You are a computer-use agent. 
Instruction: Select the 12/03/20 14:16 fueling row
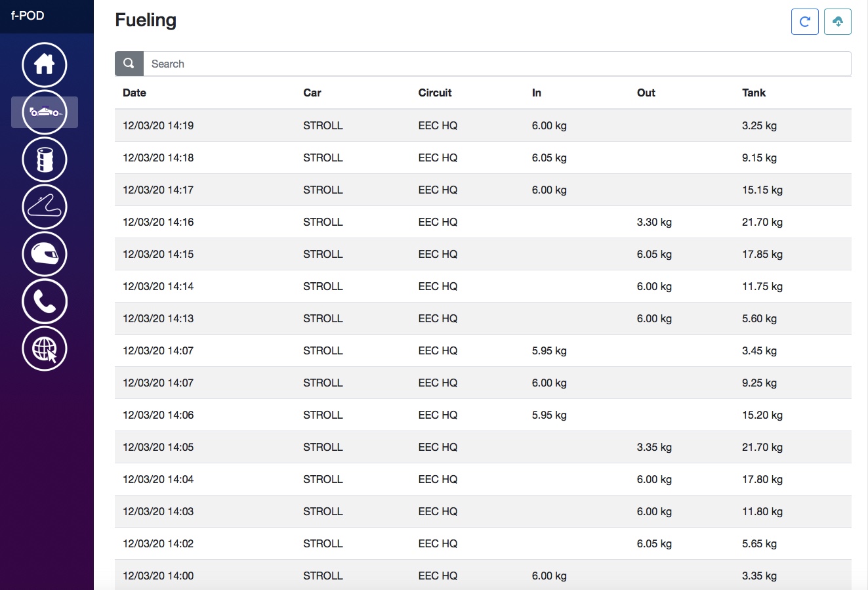[482, 222]
